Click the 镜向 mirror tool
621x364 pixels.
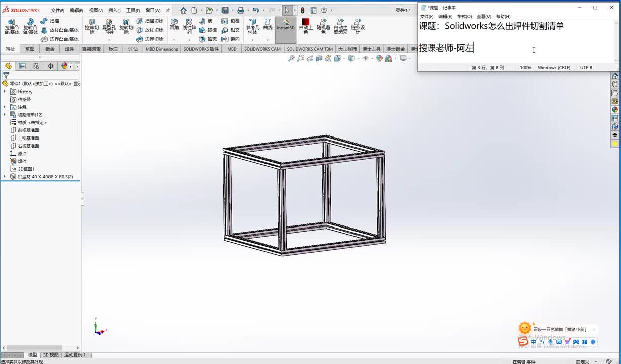(x=231, y=39)
